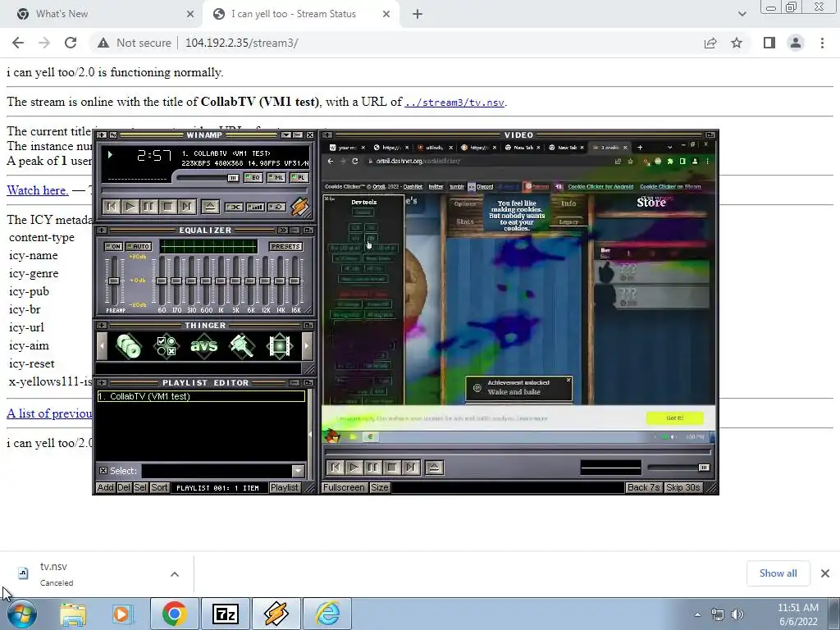Click the 1K equalizer band slider

[x=220, y=281]
